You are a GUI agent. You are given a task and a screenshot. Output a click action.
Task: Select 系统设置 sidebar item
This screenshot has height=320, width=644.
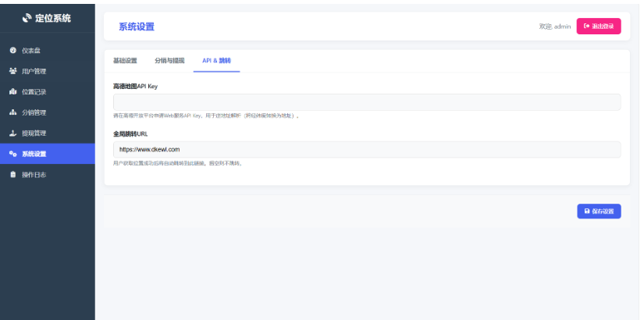click(48, 154)
